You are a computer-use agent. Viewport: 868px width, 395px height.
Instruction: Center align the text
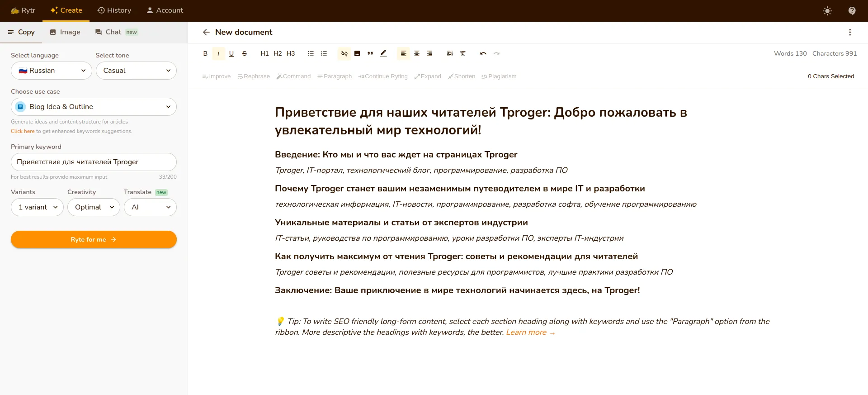416,53
